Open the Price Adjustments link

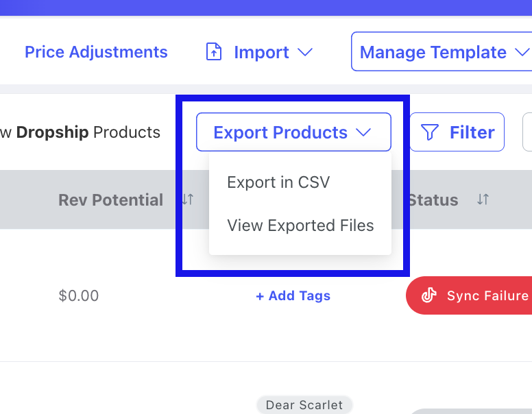96,52
